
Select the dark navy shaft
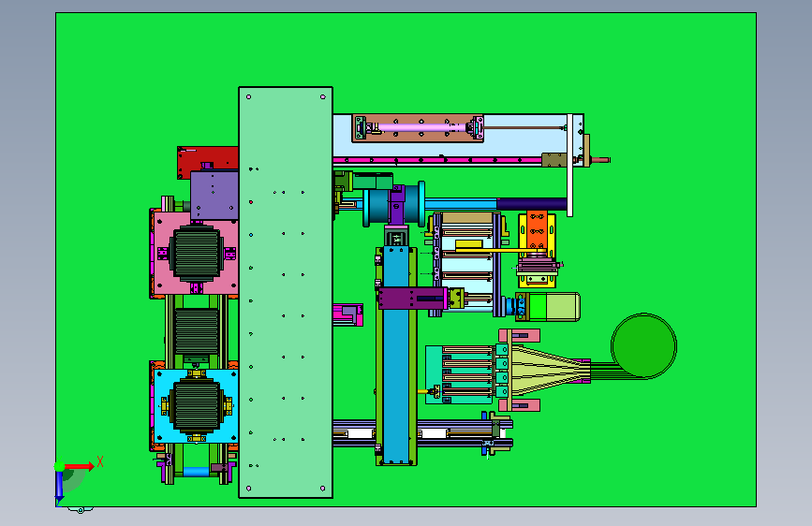pyautogui.click(x=532, y=204)
